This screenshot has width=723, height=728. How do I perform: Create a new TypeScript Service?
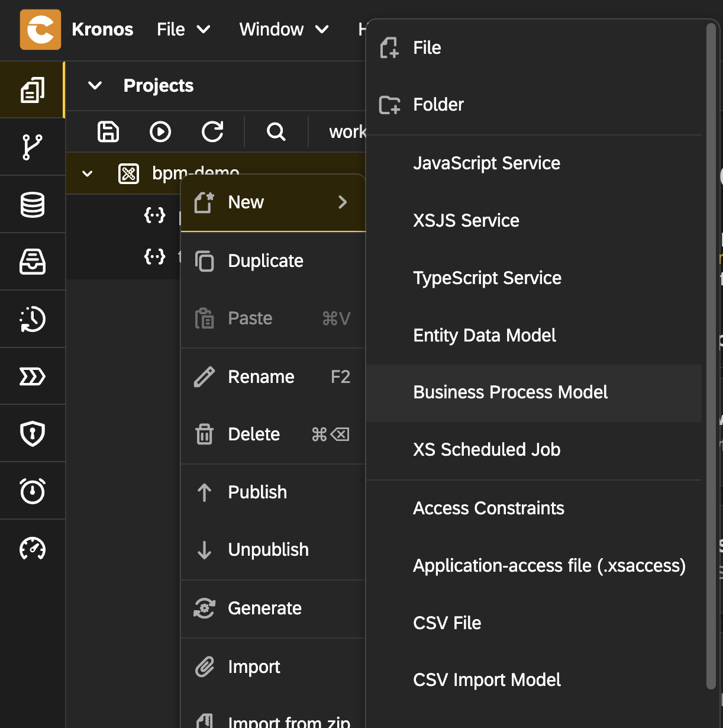(487, 278)
